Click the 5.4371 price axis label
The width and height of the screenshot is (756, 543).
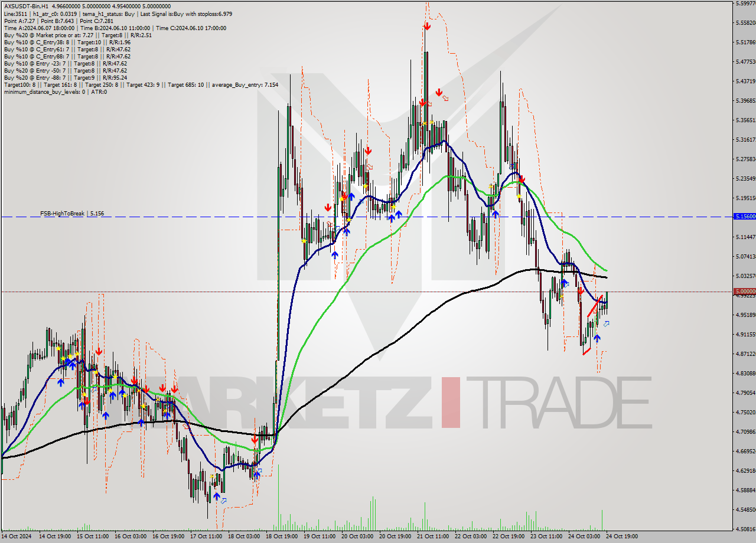click(745, 81)
